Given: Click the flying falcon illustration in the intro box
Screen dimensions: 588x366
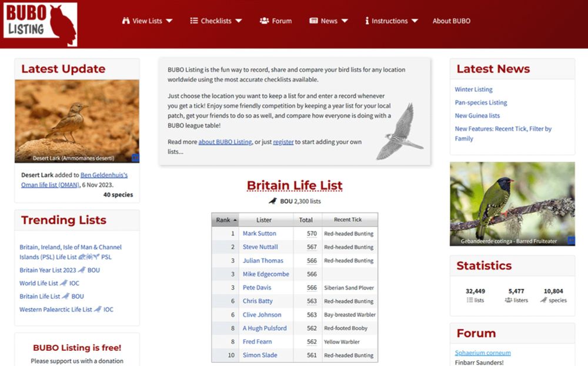Looking at the screenshot, I should point(400,132).
